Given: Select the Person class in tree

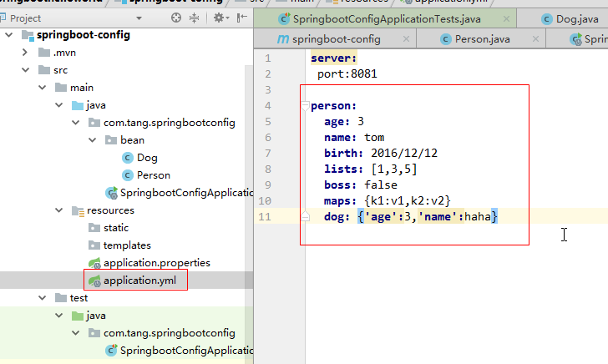Looking at the screenshot, I should point(154,175).
